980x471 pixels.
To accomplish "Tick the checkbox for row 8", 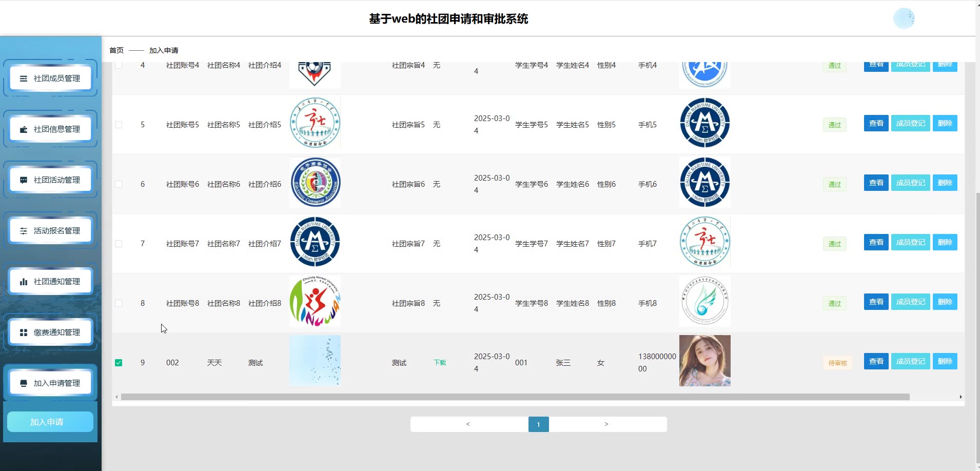I will (x=119, y=303).
